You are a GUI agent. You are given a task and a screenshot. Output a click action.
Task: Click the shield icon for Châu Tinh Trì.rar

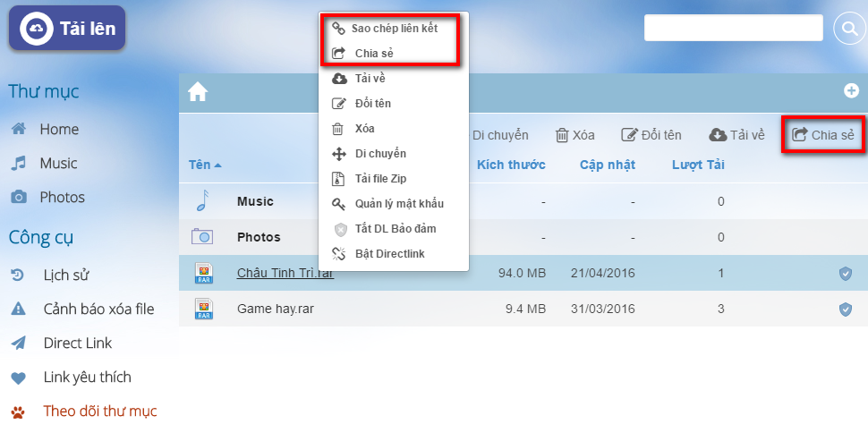(845, 274)
